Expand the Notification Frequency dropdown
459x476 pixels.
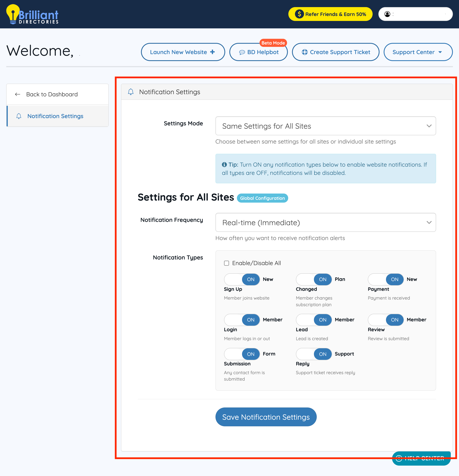(325, 222)
